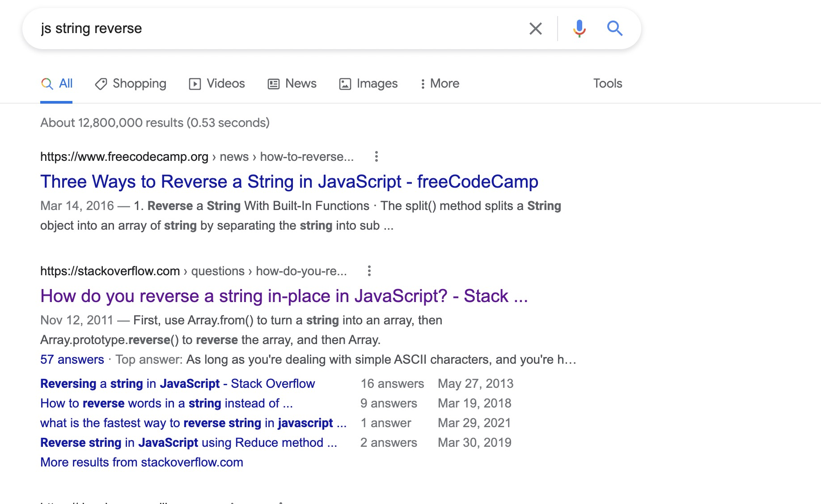
Task: Switch to the Images results tab
Action: [368, 84]
